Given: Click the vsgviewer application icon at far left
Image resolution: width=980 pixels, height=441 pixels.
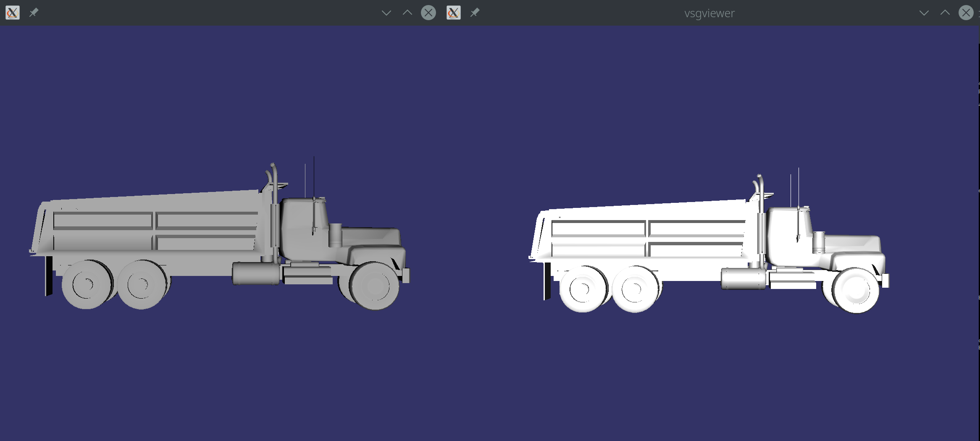Looking at the screenshot, I should [x=12, y=13].
